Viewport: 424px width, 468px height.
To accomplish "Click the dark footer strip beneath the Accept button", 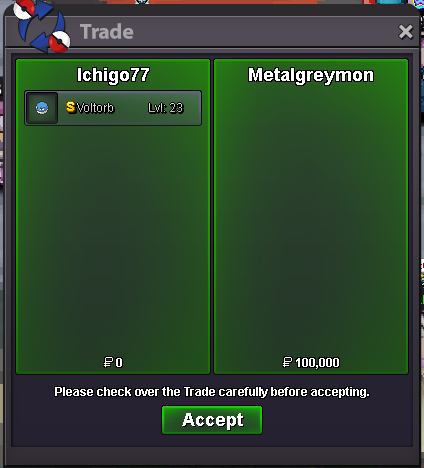I will (212, 455).
